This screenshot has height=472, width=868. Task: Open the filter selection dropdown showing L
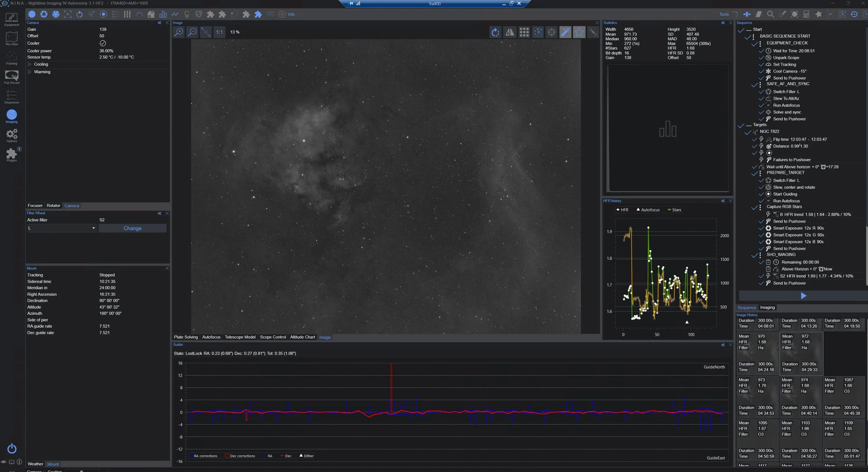[x=61, y=228]
